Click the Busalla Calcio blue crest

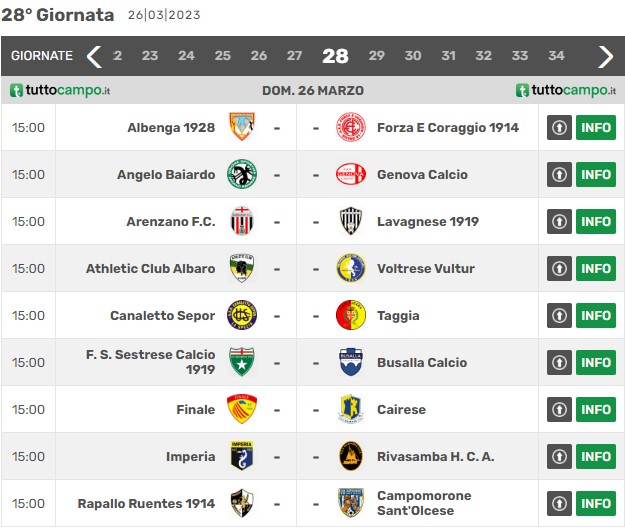(350, 362)
